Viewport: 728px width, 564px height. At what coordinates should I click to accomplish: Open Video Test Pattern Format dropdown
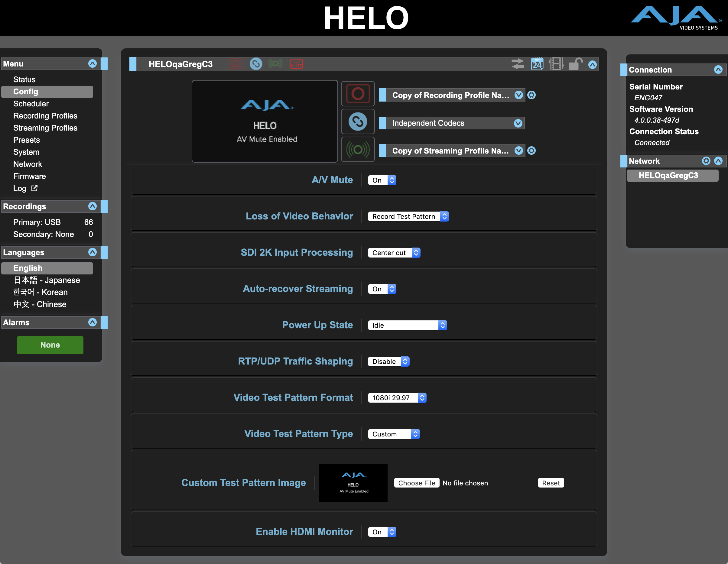(x=397, y=398)
